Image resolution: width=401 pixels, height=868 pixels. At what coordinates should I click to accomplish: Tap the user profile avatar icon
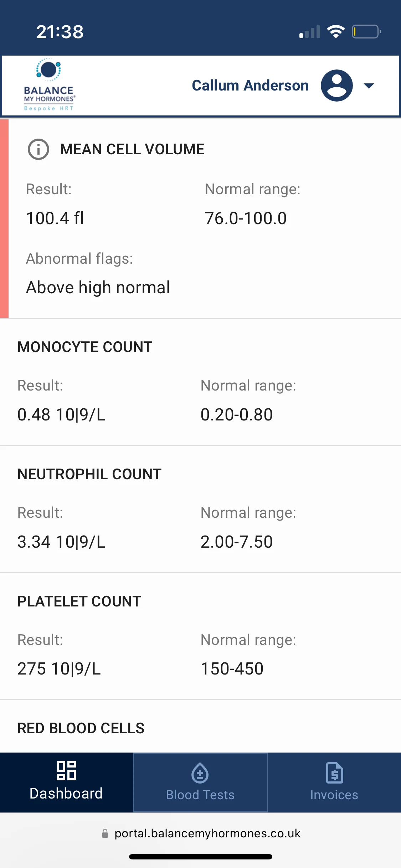click(x=337, y=86)
